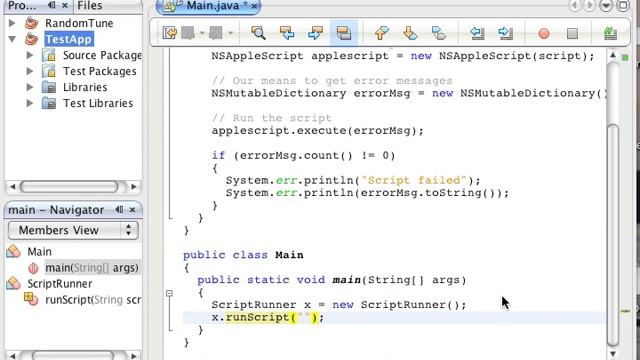Click the ScriptRunner class icon in Navigator
The height and width of the screenshot is (360, 640).
(13, 283)
